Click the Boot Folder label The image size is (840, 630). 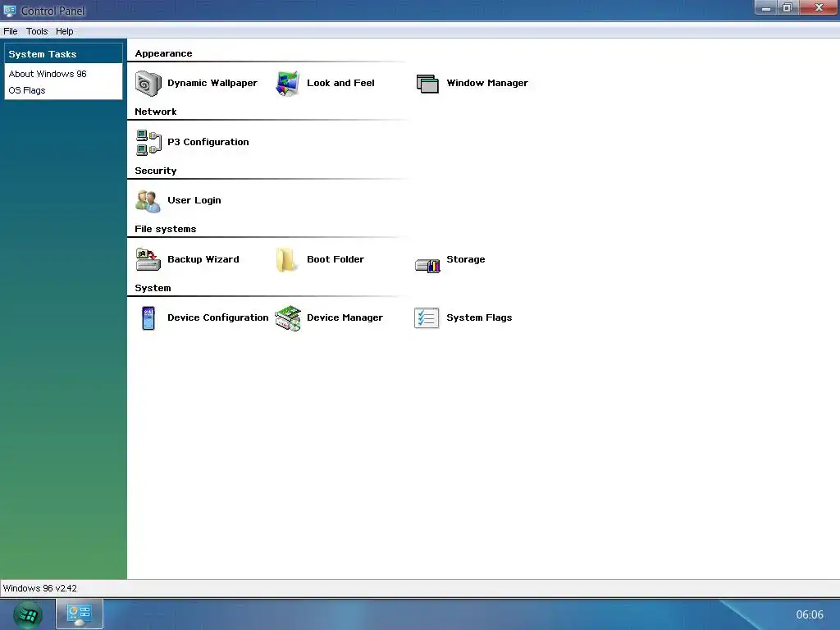336,259
